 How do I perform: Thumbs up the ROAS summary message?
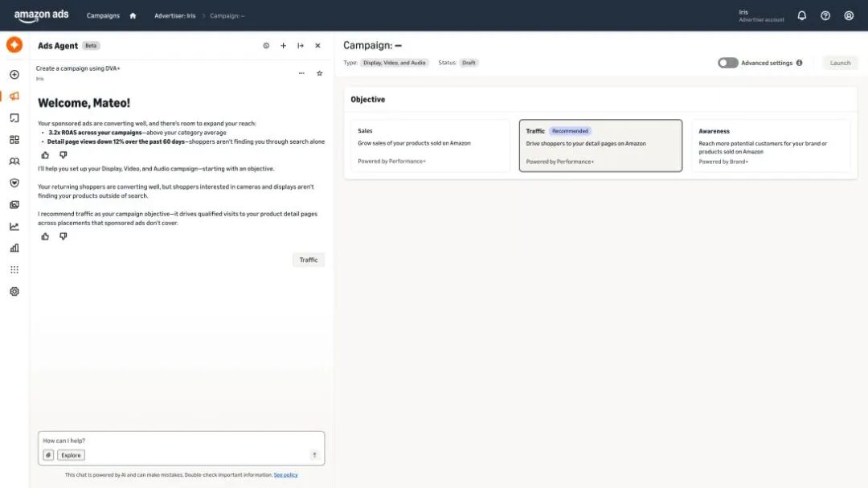45,155
